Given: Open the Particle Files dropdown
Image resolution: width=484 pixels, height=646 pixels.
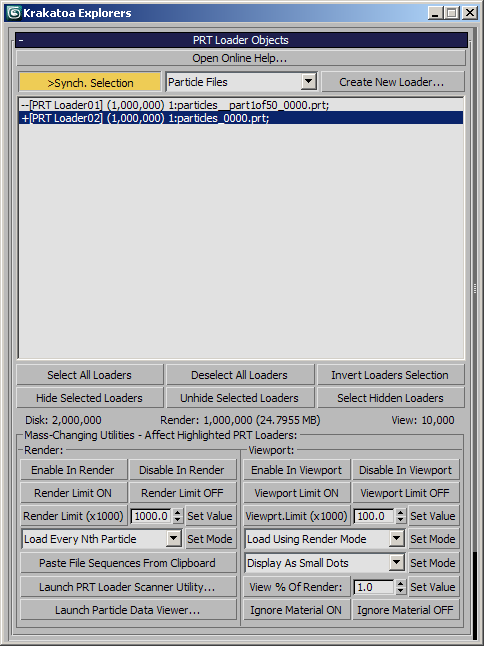Looking at the screenshot, I should (241, 82).
